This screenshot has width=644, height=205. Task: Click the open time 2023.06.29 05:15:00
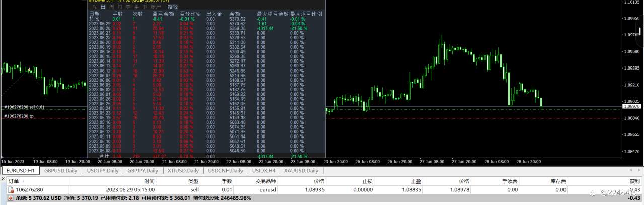coord(130,190)
